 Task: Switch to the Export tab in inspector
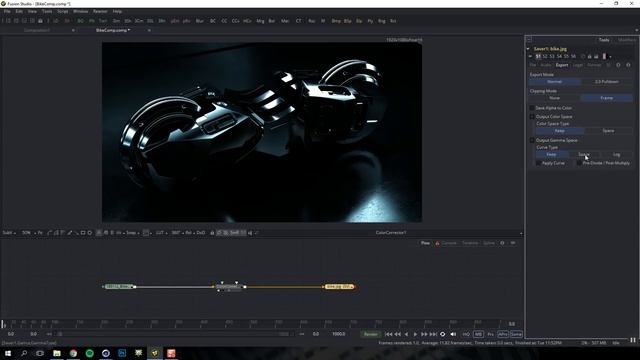(562, 65)
